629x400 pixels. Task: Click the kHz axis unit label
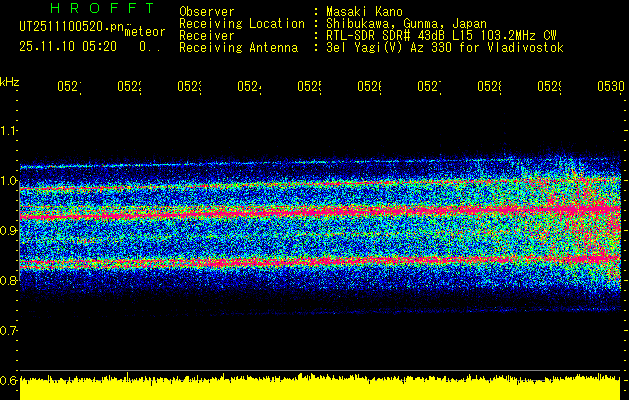(x=10, y=83)
